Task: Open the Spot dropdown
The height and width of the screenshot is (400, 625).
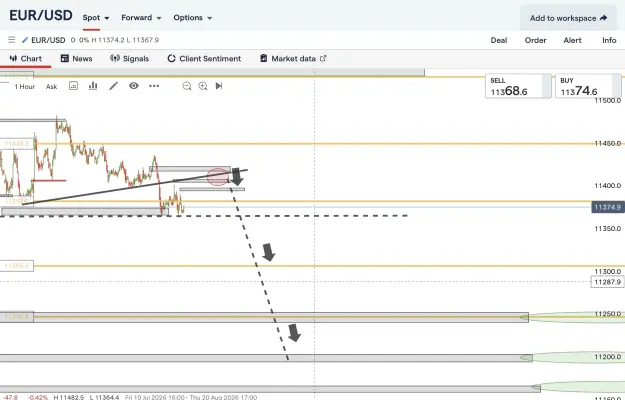Action: [x=96, y=18]
